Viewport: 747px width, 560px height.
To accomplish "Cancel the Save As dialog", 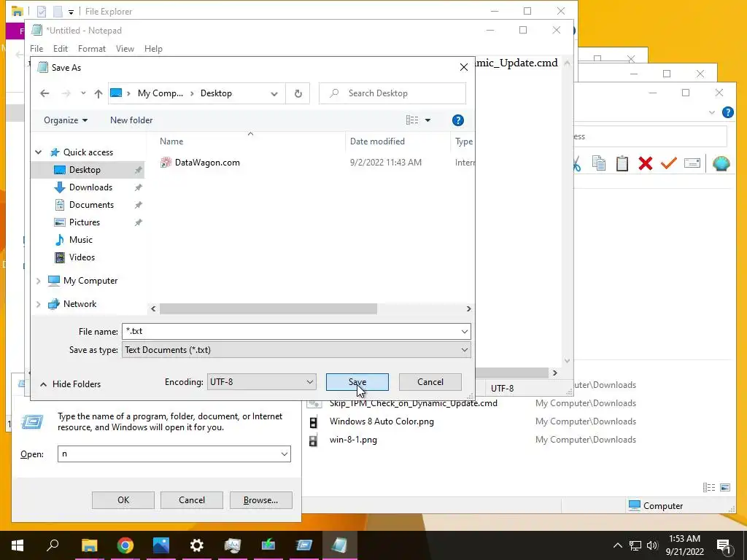I will coord(430,382).
